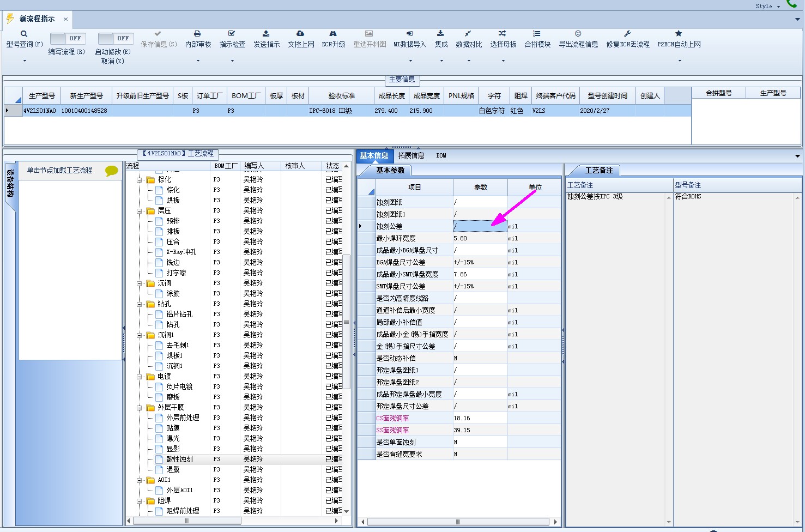Click the 型号查询 search icon

click(24, 34)
